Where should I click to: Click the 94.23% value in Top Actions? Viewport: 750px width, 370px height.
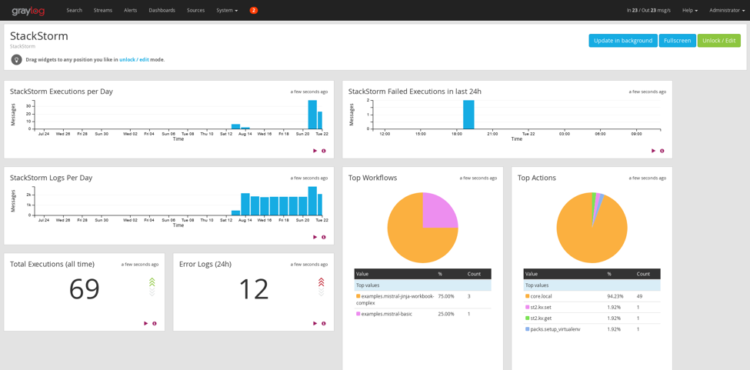click(614, 296)
